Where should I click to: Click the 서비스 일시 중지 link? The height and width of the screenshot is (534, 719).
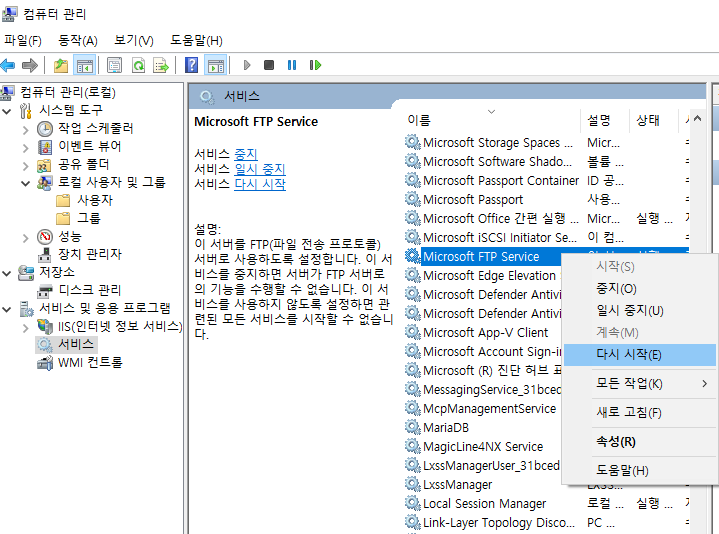260,169
